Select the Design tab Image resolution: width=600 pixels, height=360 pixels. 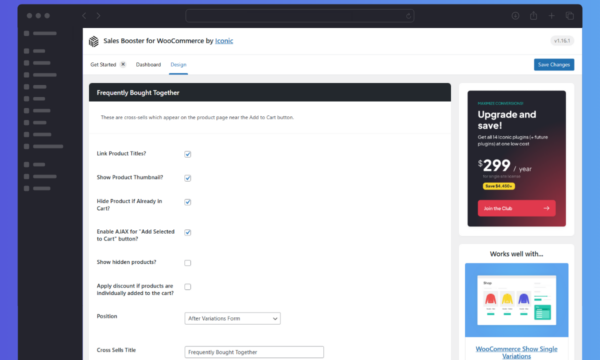coord(178,65)
